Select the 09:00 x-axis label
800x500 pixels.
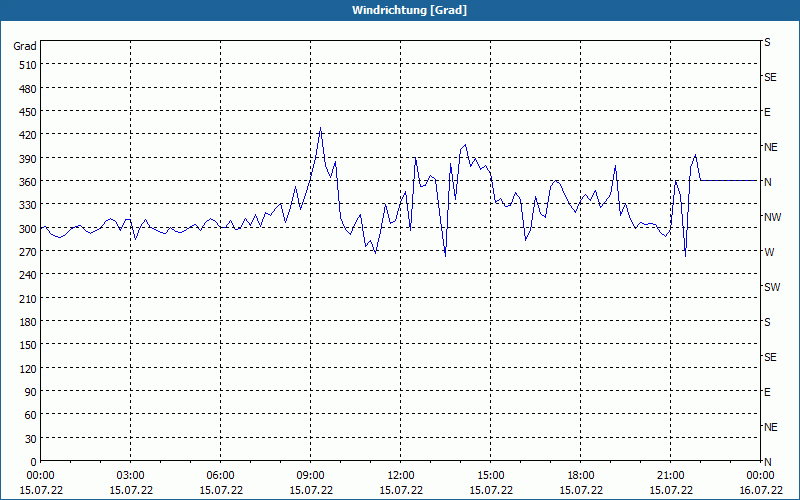[311, 476]
